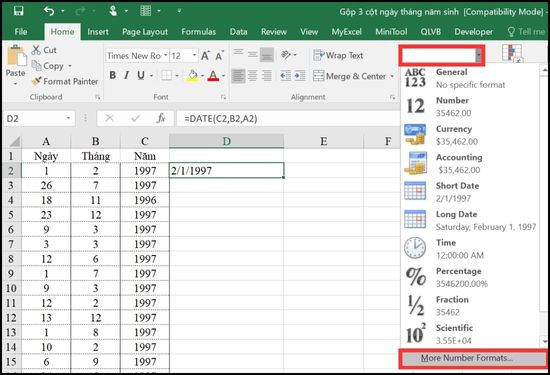Open Undo history dropdown arrow

click(63, 12)
